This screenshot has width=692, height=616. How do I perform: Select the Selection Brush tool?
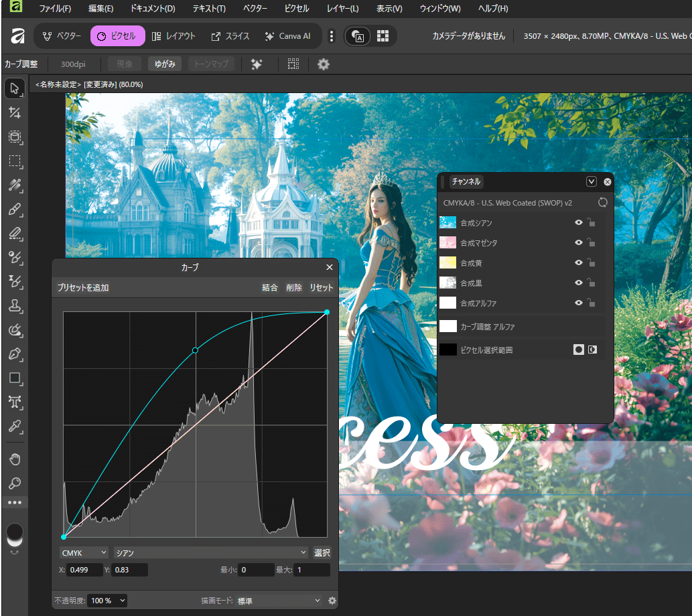click(15, 137)
